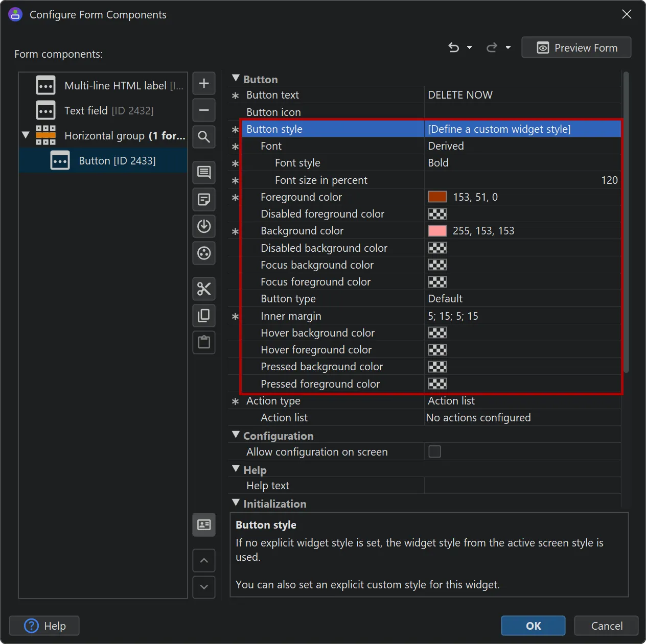Click the transparent Disabled foreground color swatch
646x644 pixels.
pos(437,213)
